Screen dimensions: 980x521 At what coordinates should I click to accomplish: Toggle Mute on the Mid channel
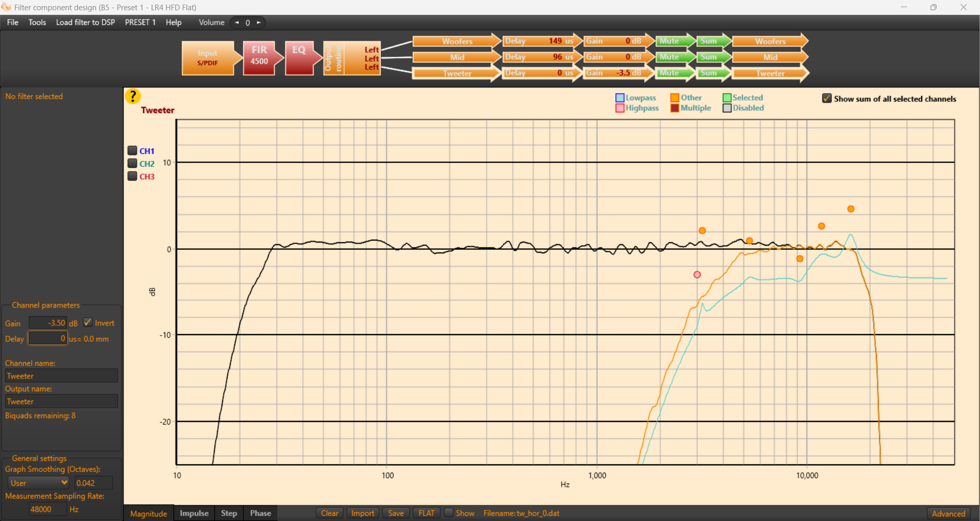(675, 57)
